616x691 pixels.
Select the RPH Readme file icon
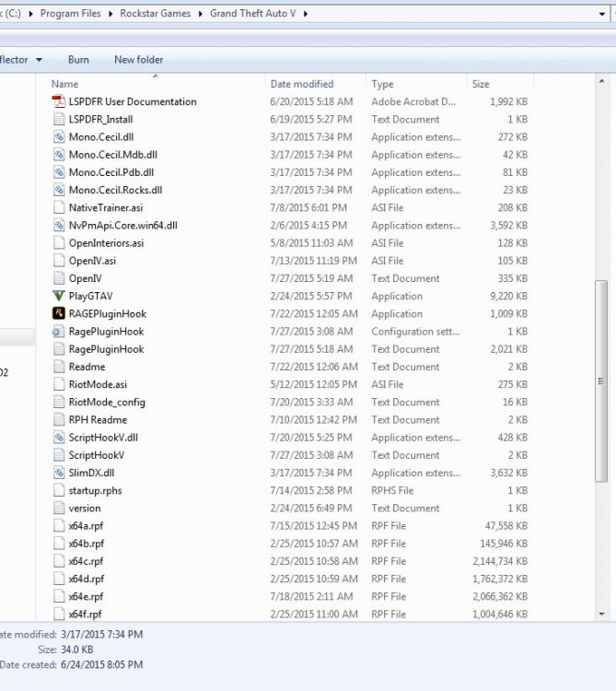click(59, 419)
